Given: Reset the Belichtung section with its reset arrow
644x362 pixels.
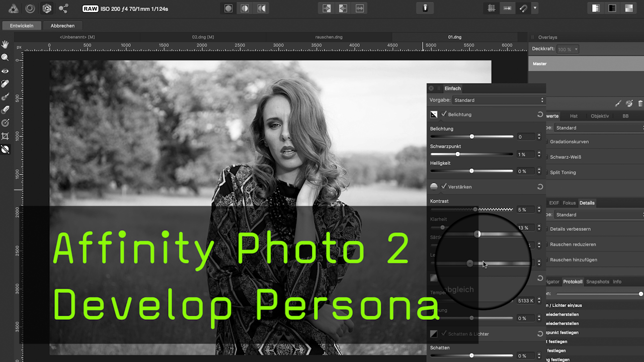Looking at the screenshot, I should 540,115.
